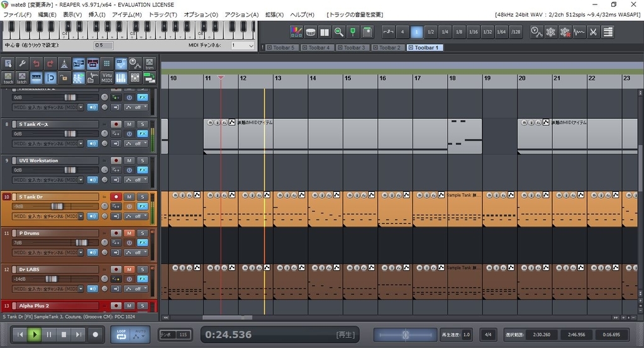Screen dimensions: 644x348
Task: Open FX for UVI Workstation track
Action: tap(143, 170)
